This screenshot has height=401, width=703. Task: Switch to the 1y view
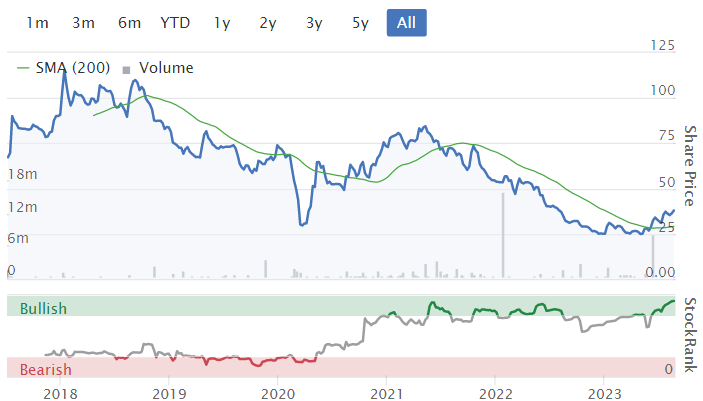[x=222, y=23]
